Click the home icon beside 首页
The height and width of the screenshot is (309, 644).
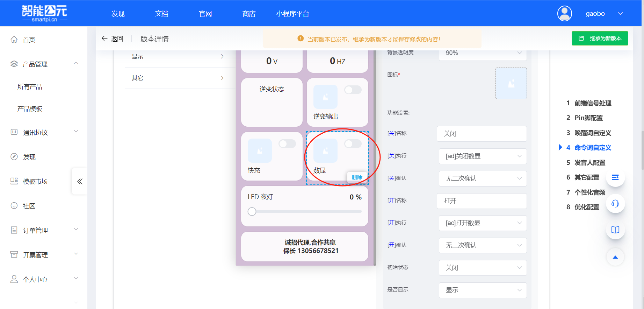[x=14, y=40]
